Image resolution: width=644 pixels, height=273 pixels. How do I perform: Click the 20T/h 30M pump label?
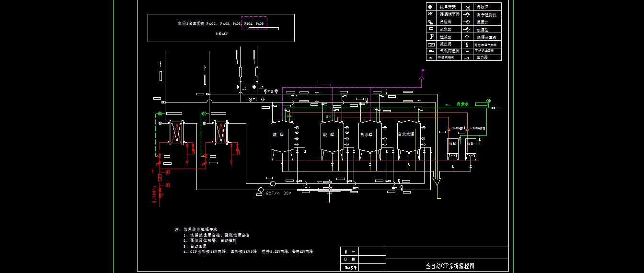point(279,193)
